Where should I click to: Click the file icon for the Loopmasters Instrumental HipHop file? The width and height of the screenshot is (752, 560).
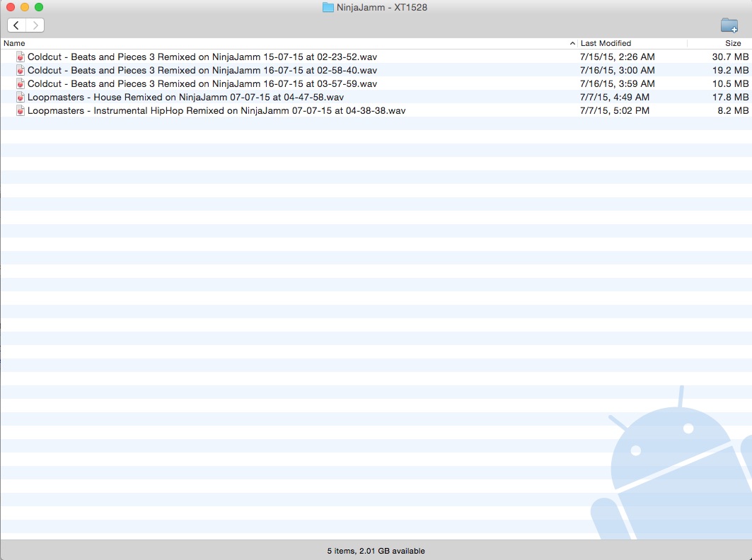(x=21, y=110)
